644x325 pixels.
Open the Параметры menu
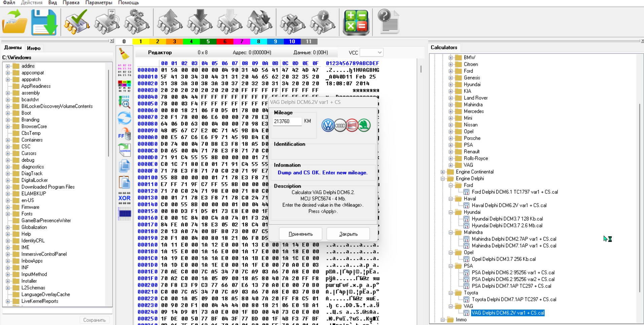point(99,3)
